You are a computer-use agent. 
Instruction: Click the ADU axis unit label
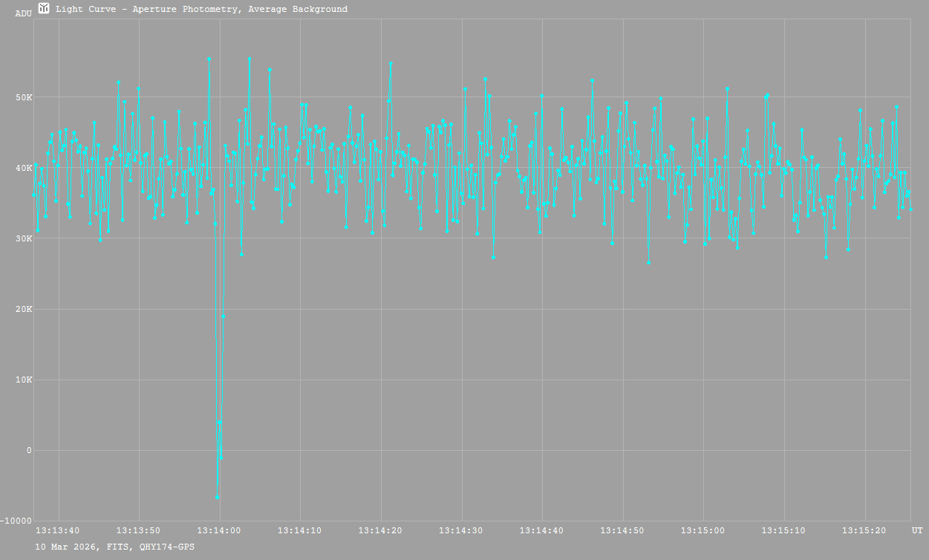point(23,13)
